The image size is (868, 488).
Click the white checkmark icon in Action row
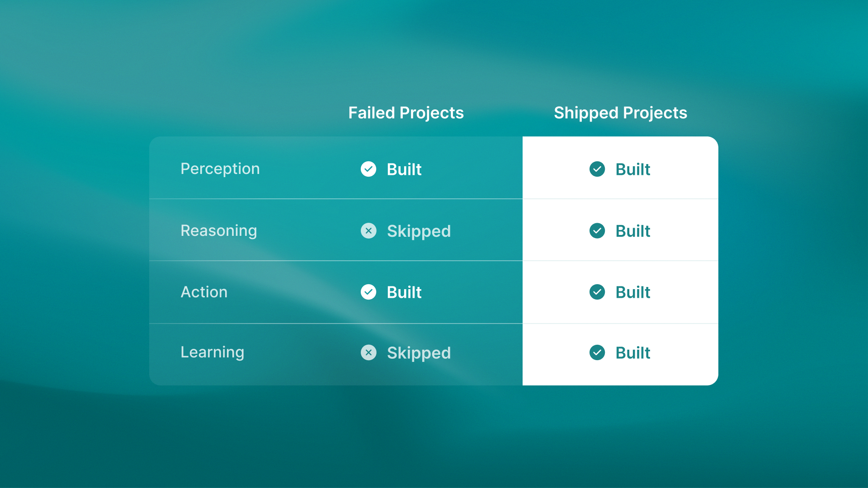[368, 292]
